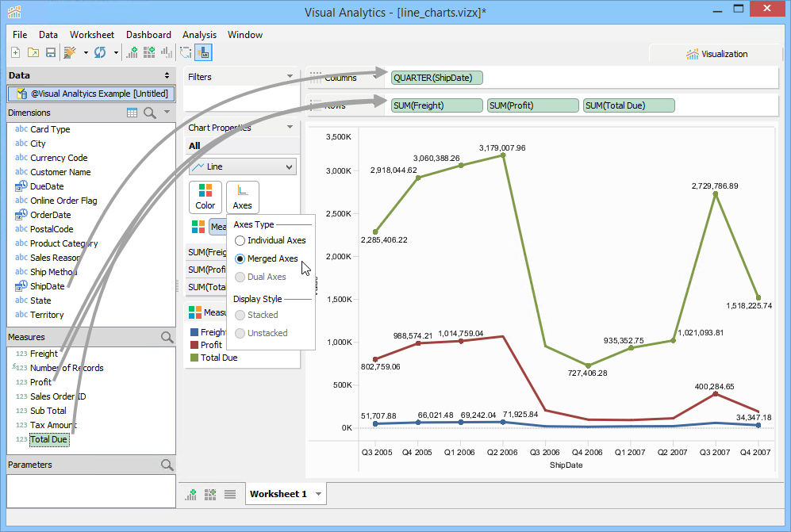Viewport: 791px width, 532px height.
Task: Click the SUM(Profit) pill in Rows
Action: (532, 105)
